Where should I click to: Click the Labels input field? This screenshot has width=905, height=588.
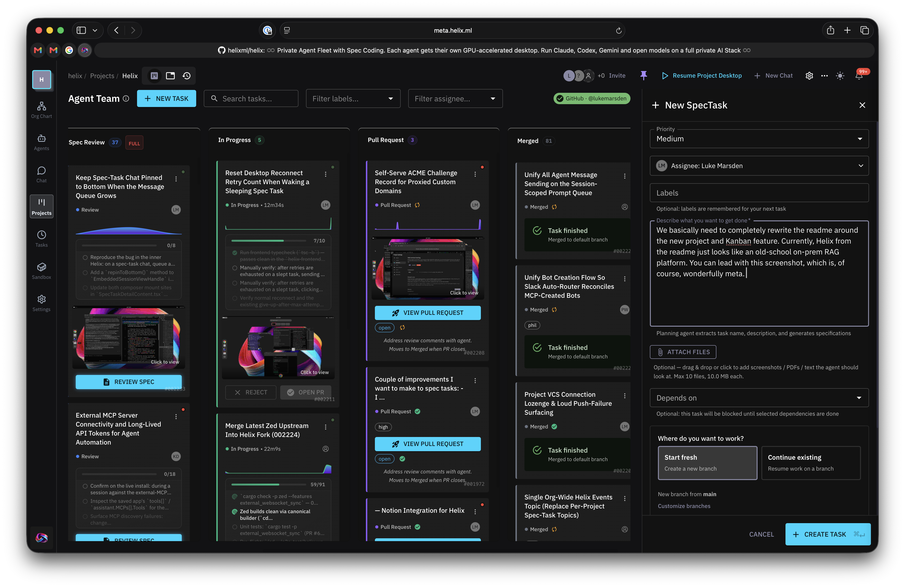pos(759,193)
